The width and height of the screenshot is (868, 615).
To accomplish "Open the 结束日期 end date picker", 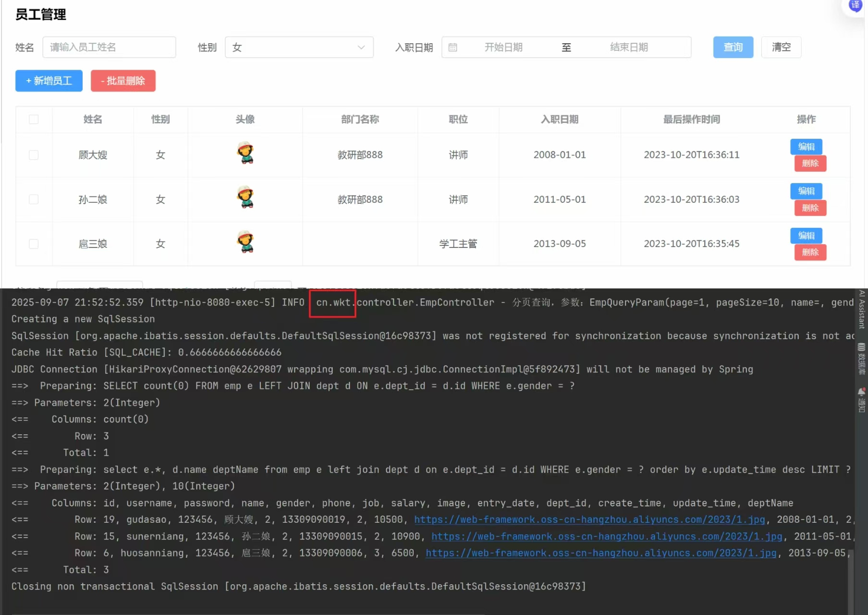I will [629, 48].
